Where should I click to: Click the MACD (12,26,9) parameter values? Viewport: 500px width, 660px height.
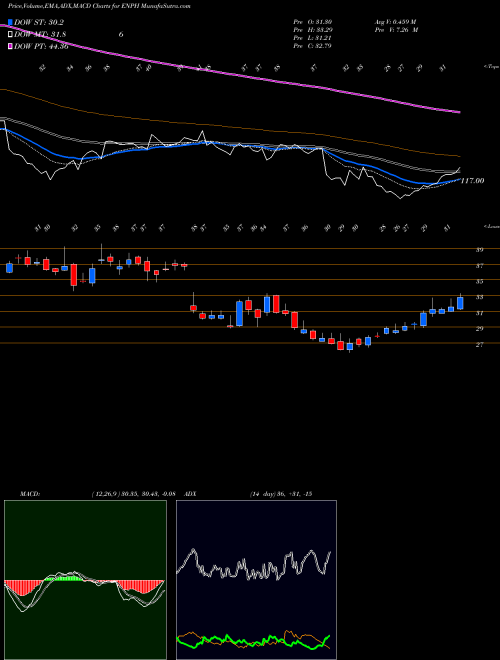pyautogui.click(x=133, y=494)
